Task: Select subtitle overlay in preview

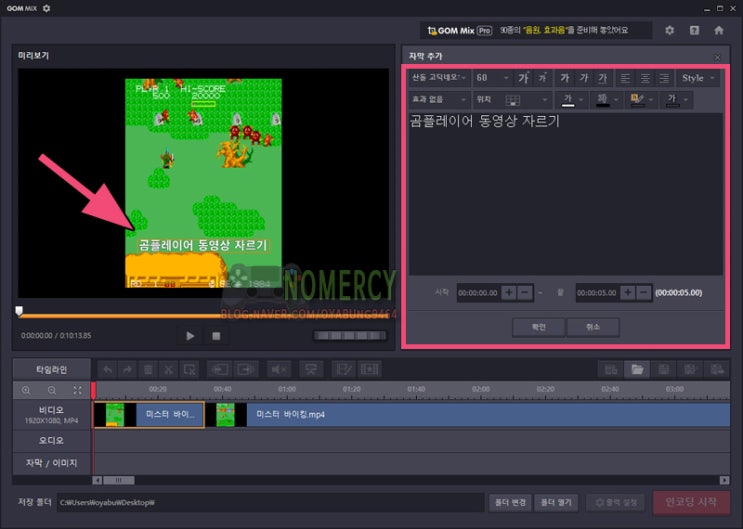Action: [203, 245]
